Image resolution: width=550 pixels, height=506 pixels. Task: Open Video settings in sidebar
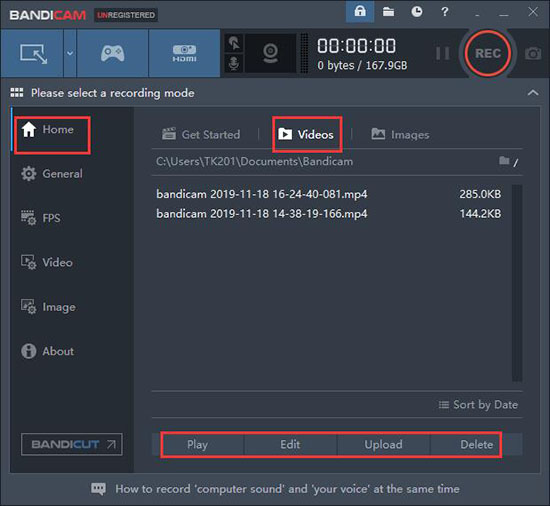tap(47, 262)
